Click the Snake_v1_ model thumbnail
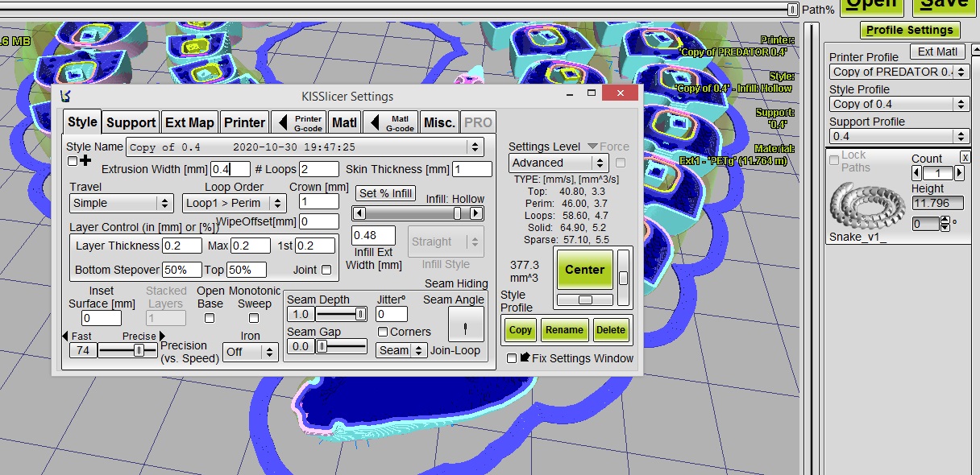Image resolution: width=980 pixels, height=475 pixels. [x=867, y=206]
